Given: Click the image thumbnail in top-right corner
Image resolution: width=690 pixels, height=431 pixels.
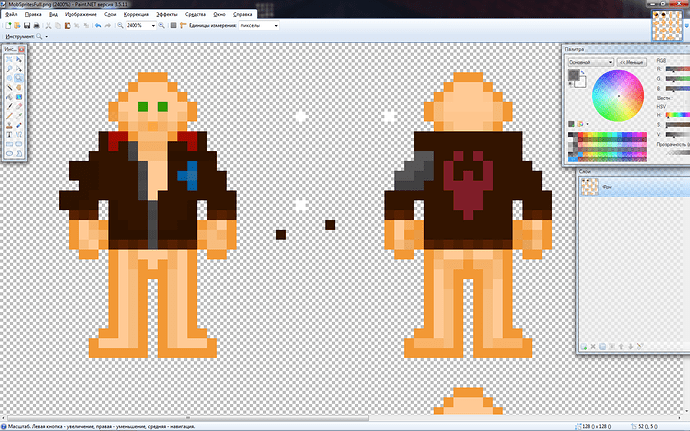Looking at the screenshot, I should click(667, 26).
